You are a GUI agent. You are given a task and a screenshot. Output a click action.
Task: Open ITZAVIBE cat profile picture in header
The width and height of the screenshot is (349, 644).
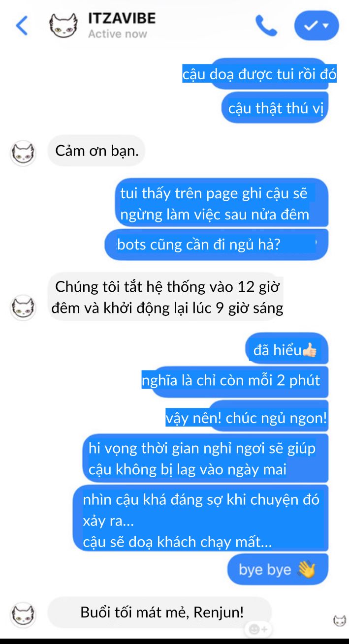click(x=63, y=25)
